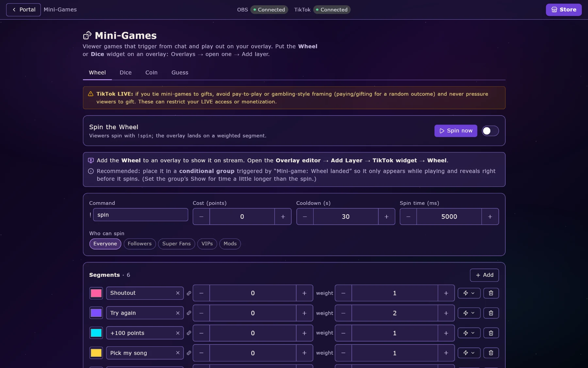This screenshot has width=588, height=368.
Task: Click the link icon beside Try again
Action: click(189, 313)
